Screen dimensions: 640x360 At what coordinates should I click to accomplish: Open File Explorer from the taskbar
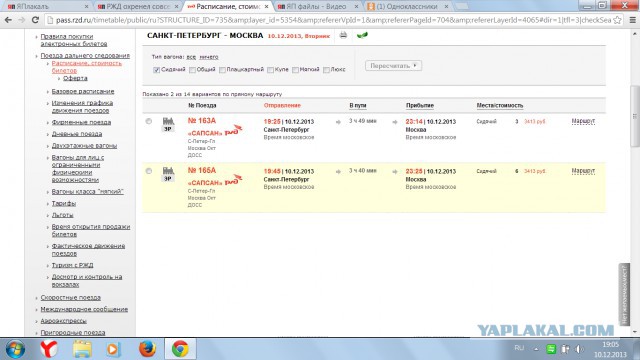82,349
